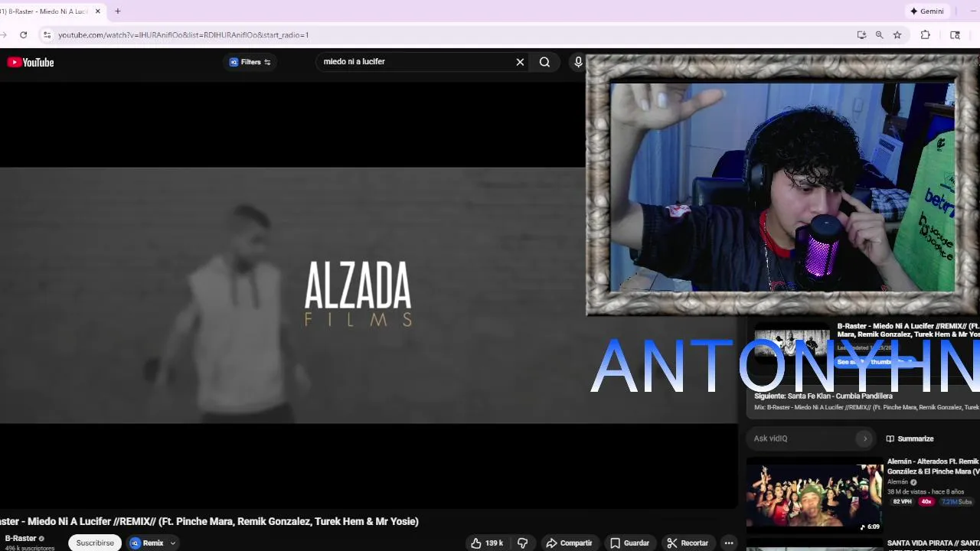Screen dimensions: 980x551
Task: Open Alemán - Alterados video thumbnail
Action: (815, 495)
